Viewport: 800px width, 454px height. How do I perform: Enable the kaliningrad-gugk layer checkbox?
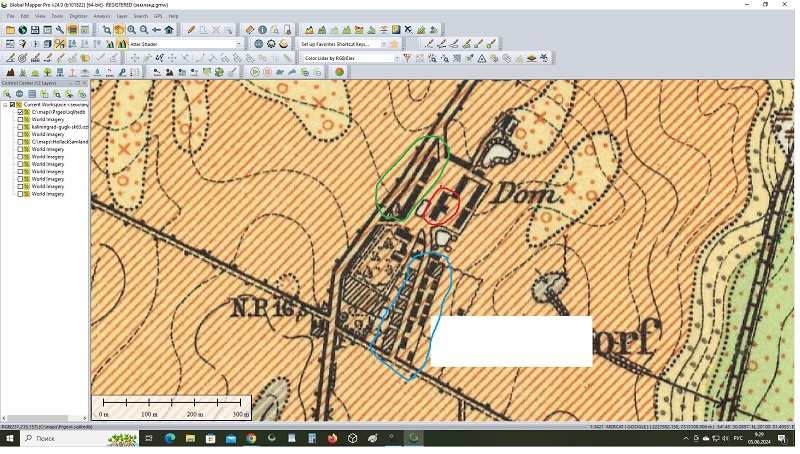click(x=21, y=127)
